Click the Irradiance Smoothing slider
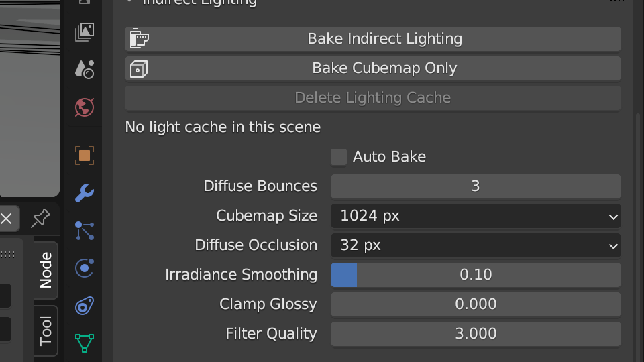644x362 pixels. pos(476,275)
